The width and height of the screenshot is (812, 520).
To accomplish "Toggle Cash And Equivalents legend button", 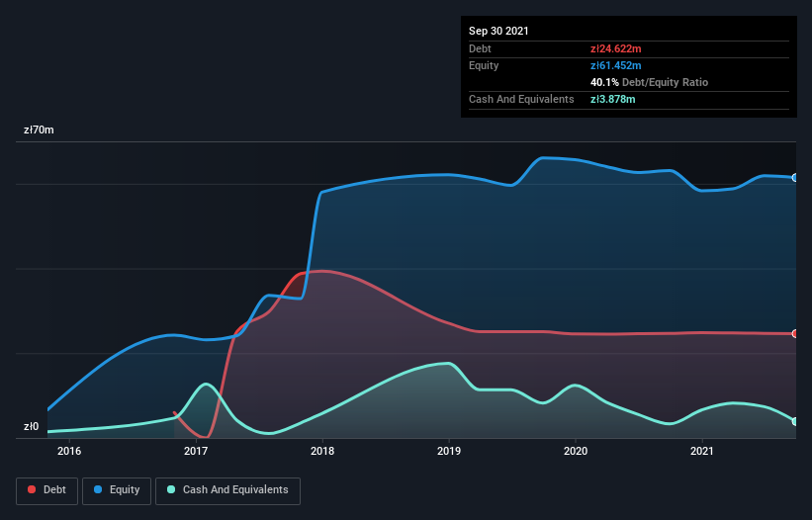I will 227,490.
